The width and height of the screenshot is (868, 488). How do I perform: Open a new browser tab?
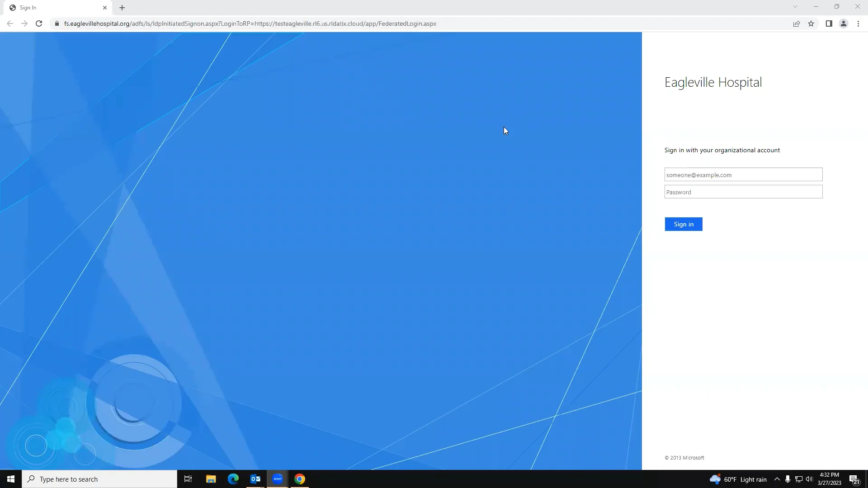pos(122,8)
